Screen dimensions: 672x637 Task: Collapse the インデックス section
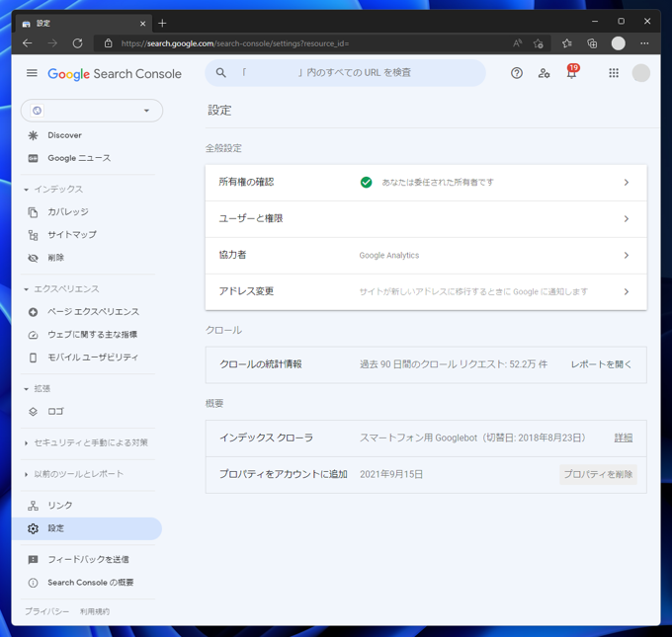point(26,190)
